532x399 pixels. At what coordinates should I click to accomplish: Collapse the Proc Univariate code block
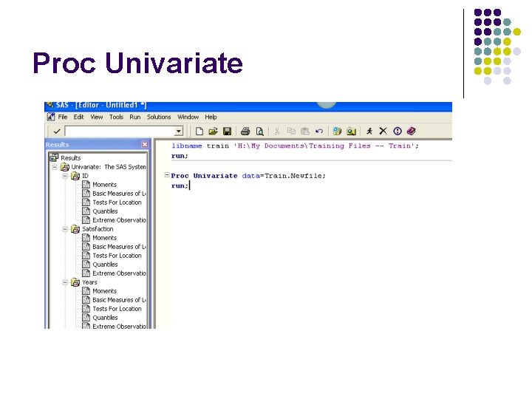(167, 175)
